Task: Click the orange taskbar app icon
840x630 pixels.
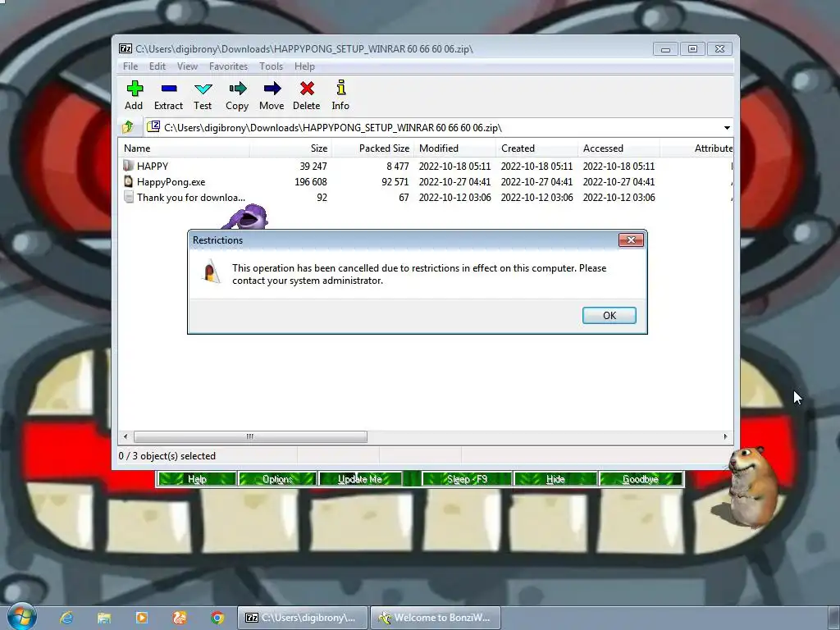Action: pos(180,618)
